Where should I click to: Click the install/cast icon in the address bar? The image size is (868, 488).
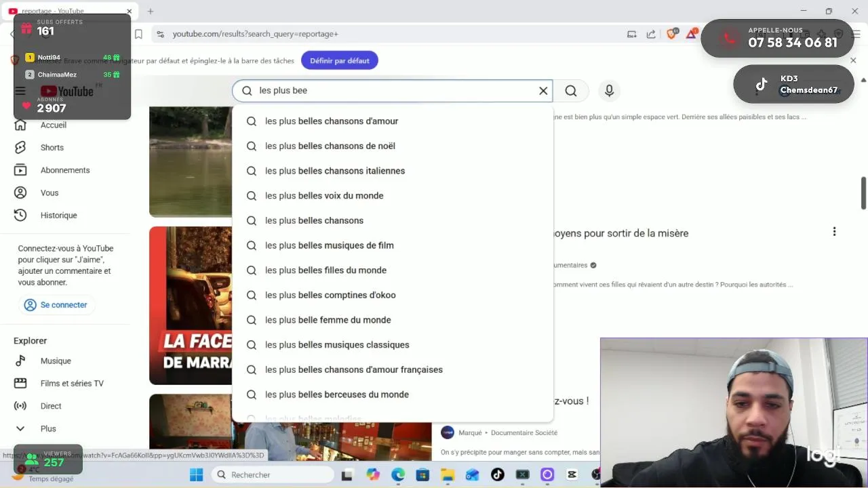click(x=632, y=34)
